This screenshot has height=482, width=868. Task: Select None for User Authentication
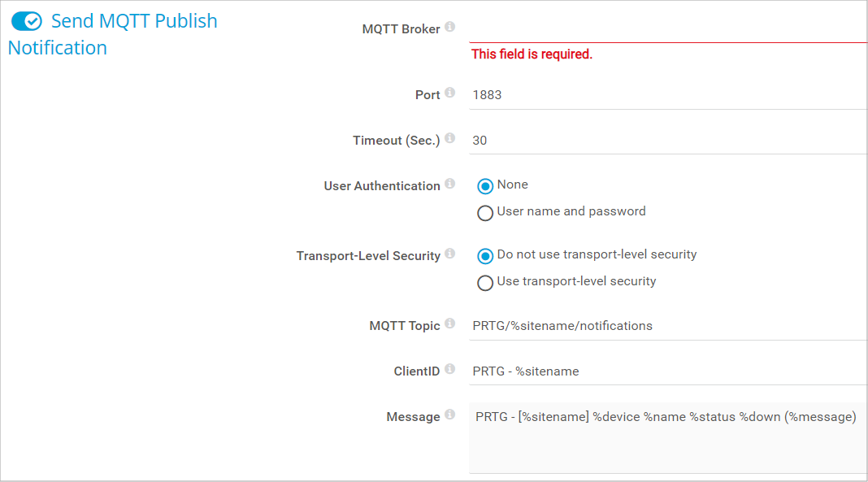tap(485, 186)
